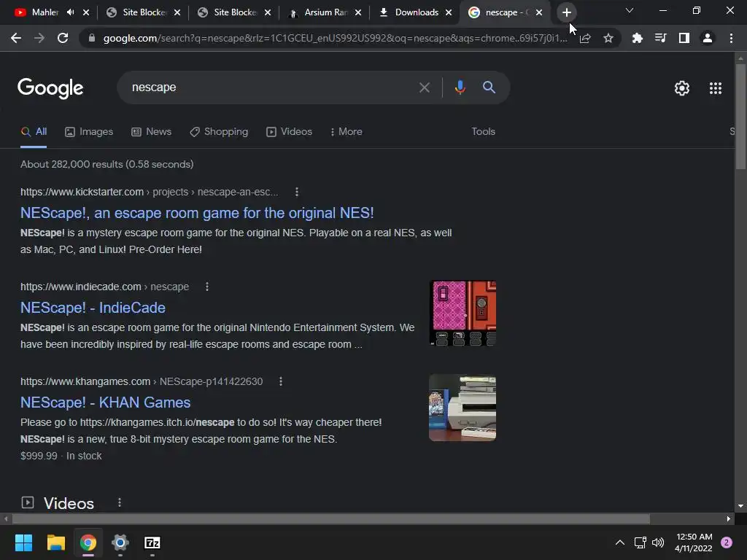Switch to News results

[152, 132]
